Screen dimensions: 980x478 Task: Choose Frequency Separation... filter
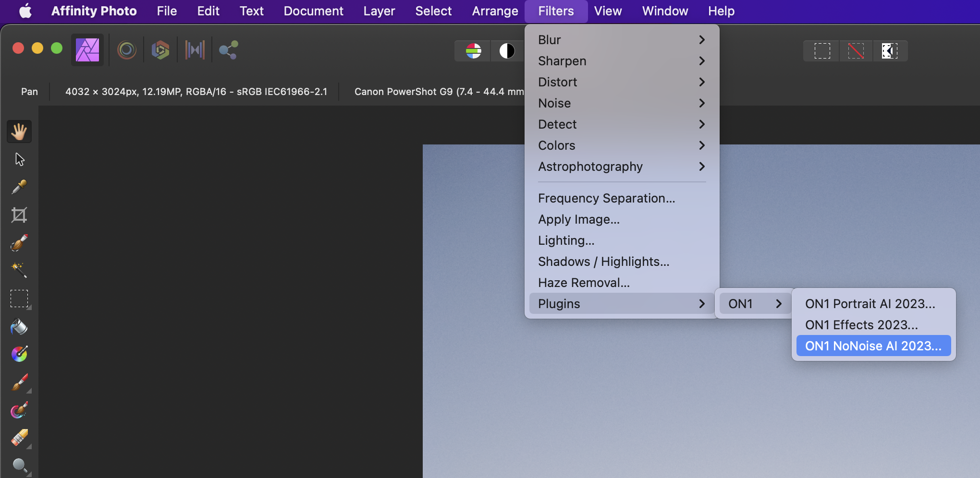tap(622, 198)
